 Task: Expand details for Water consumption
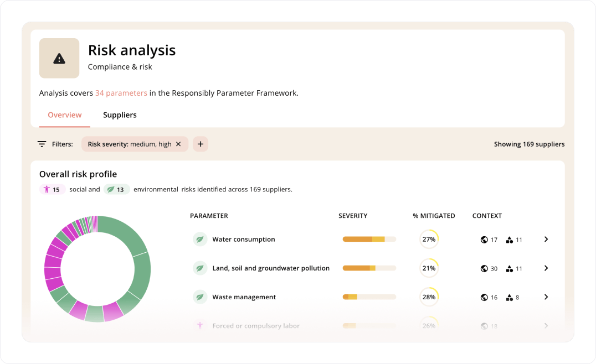(546, 239)
